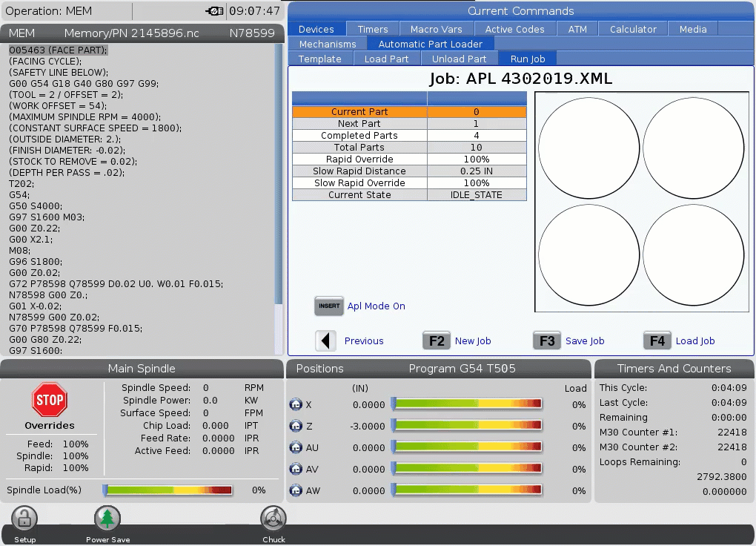
Task: Click the Power Save tree icon
Action: point(107,519)
